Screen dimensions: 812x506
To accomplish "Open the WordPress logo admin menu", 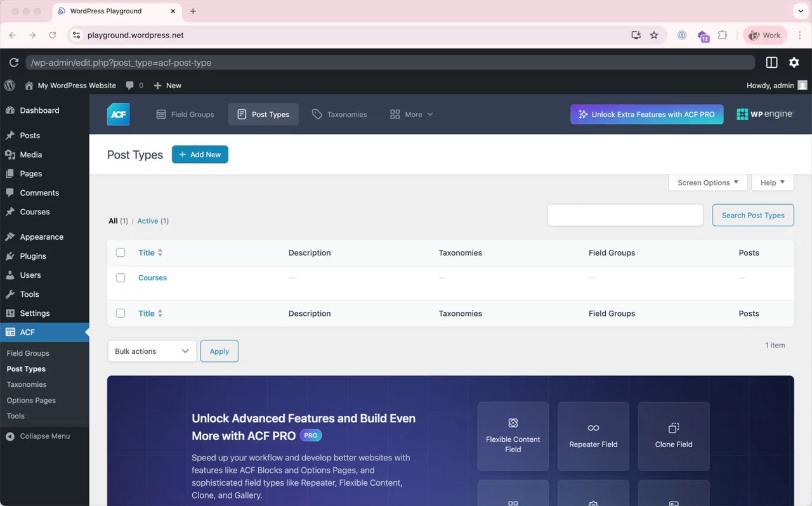I will 10,85.
